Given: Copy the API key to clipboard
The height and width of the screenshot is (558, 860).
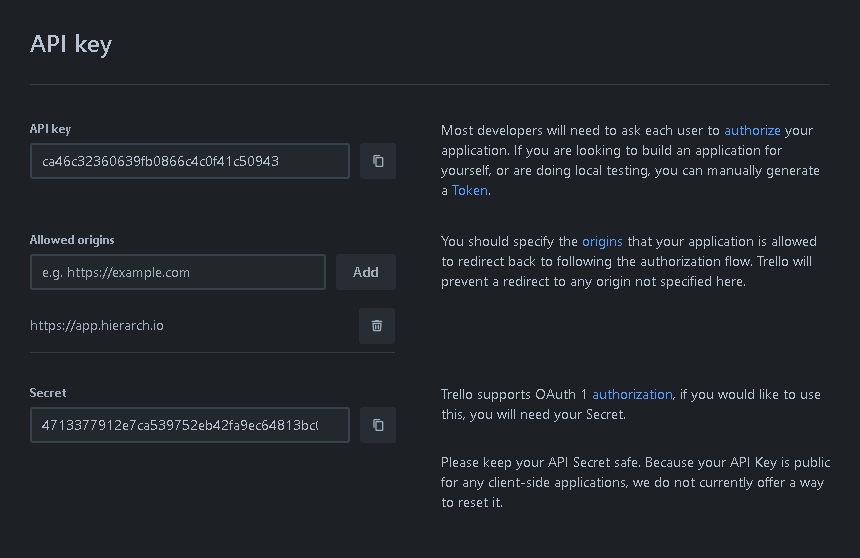Looking at the screenshot, I should (x=378, y=161).
